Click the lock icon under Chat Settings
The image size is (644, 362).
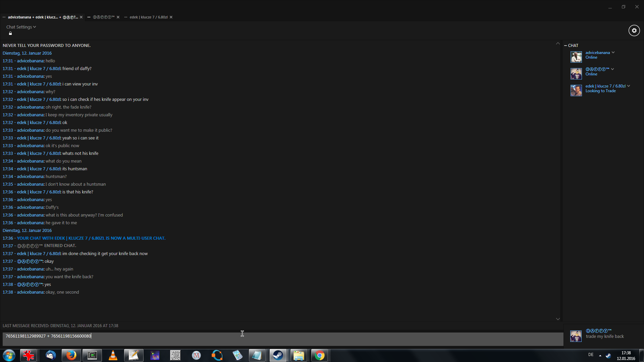10,33
